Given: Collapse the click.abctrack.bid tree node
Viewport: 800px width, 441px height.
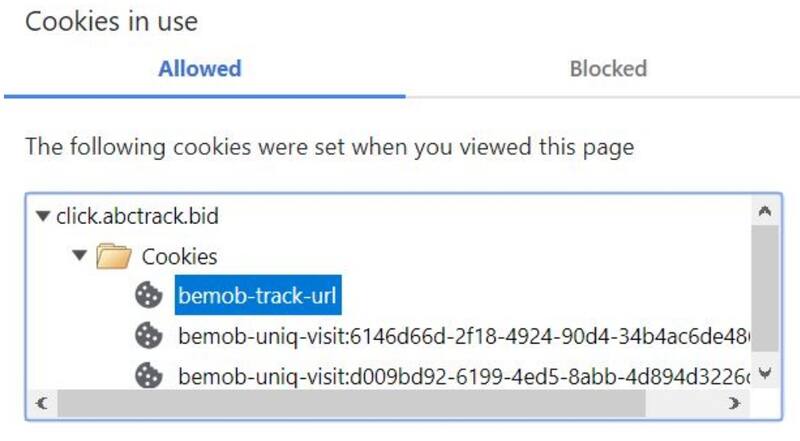Looking at the screenshot, I should coord(41,216).
